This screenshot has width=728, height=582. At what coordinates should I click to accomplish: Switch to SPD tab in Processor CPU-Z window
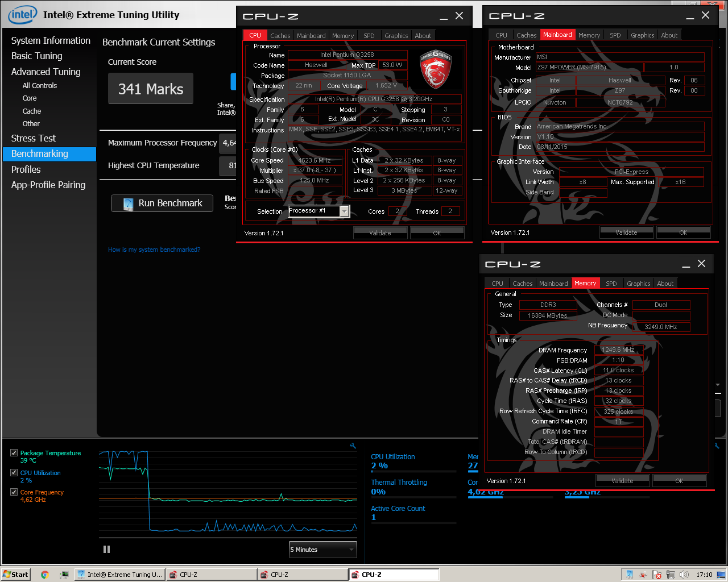click(369, 36)
